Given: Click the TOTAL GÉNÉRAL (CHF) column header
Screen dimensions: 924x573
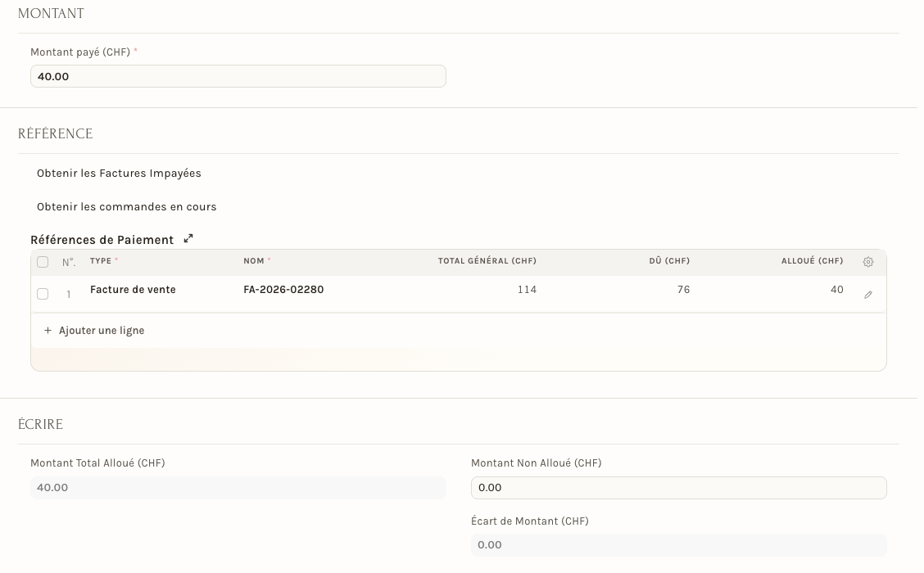Looking at the screenshot, I should [x=487, y=261].
